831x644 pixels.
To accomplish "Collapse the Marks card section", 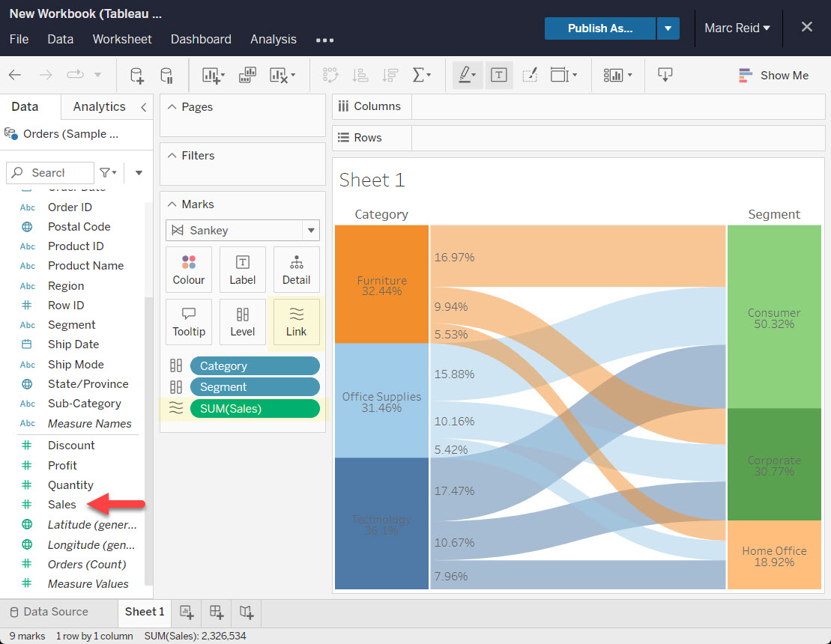I will (172, 204).
